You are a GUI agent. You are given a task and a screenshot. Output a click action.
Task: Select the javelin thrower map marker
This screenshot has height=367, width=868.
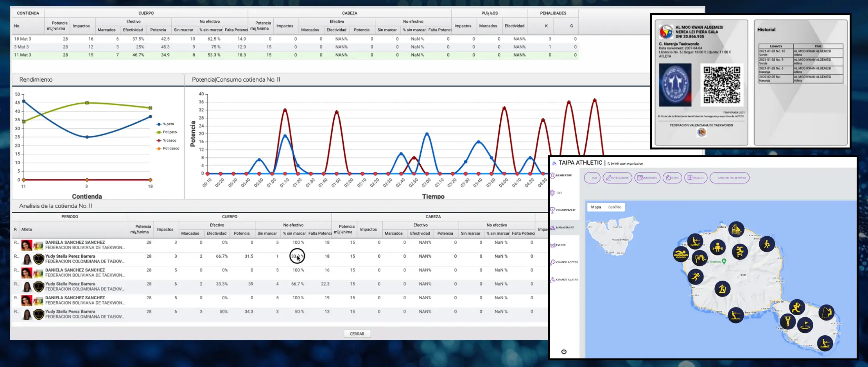[796, 308]
